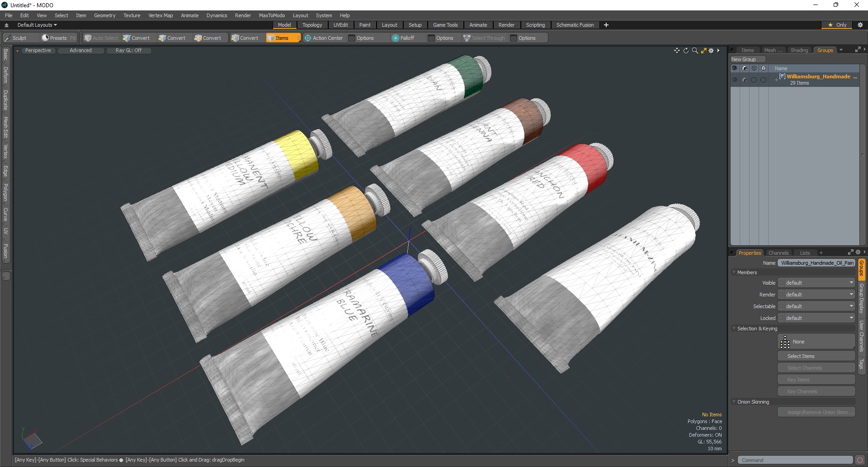868x467 pixels.
Task: Click the key-mode hierarchy icon next to None
Action: point(785,342)
